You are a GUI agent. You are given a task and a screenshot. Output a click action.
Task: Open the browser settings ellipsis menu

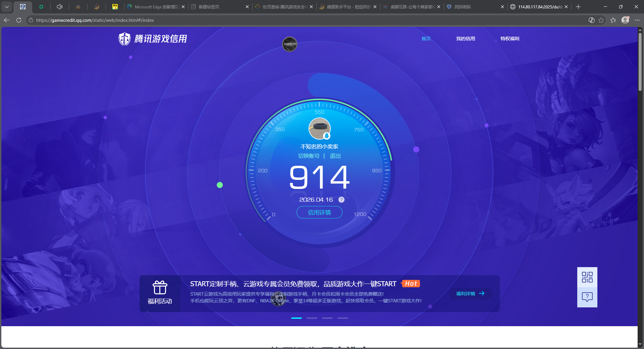(x=637, y=20)
